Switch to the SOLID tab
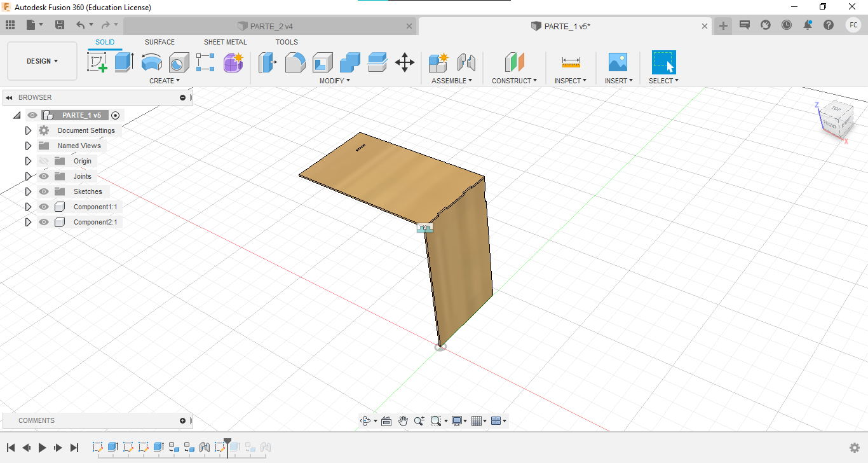 pos(105,42)
